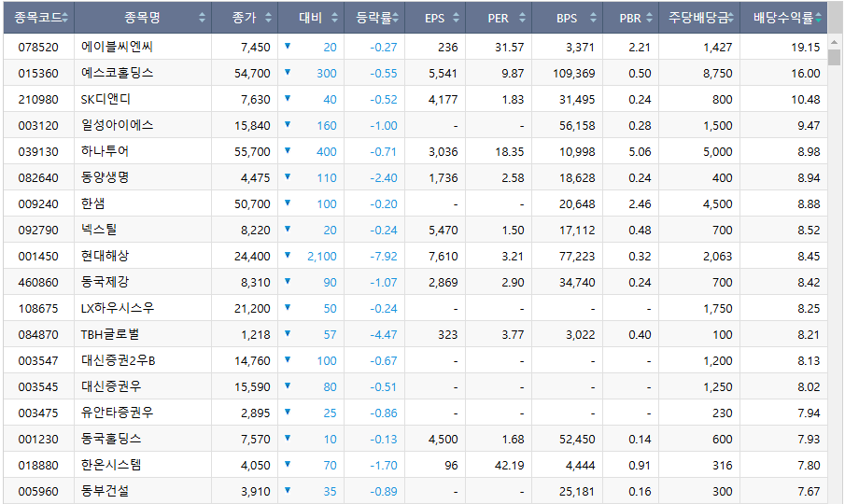
Task: Select the 동국제강 stock name
Action: (105, 282)
